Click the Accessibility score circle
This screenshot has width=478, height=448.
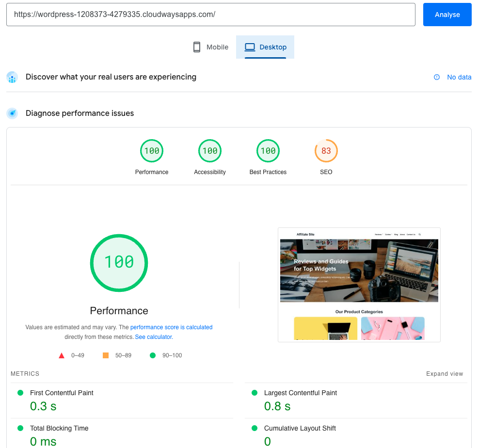[209, 150]
